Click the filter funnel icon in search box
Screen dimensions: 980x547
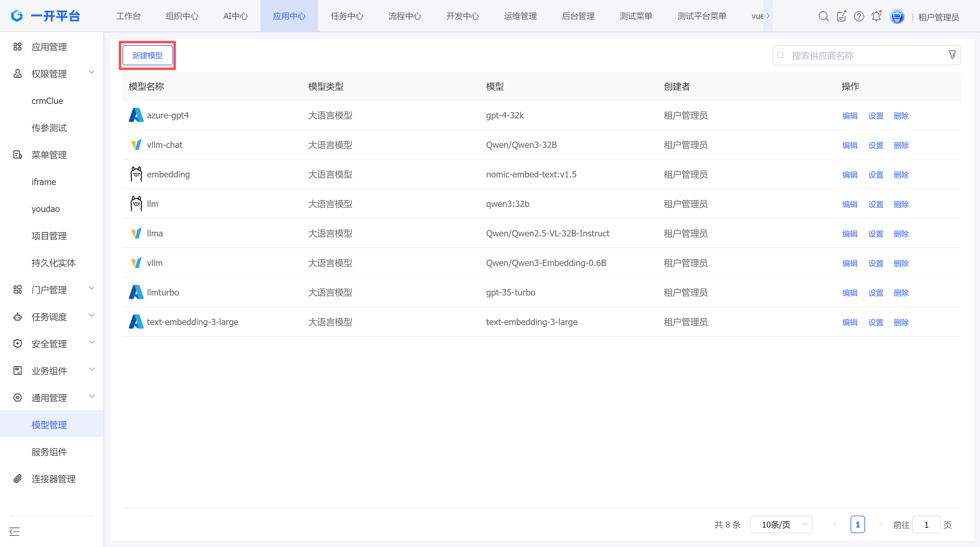click(952, 55)
